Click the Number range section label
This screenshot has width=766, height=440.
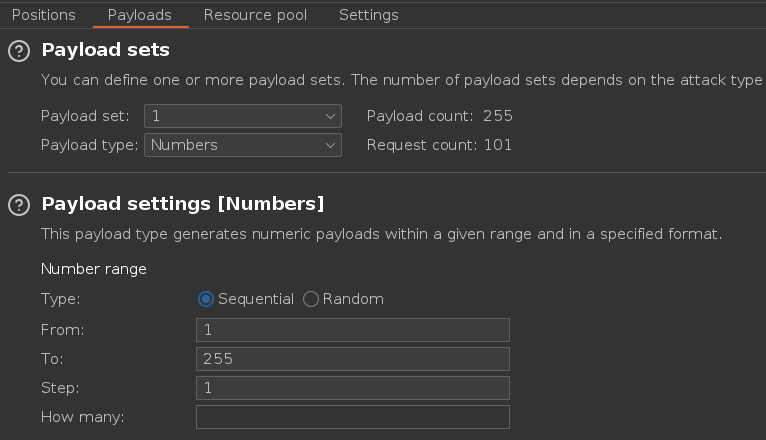click(94, 269)
